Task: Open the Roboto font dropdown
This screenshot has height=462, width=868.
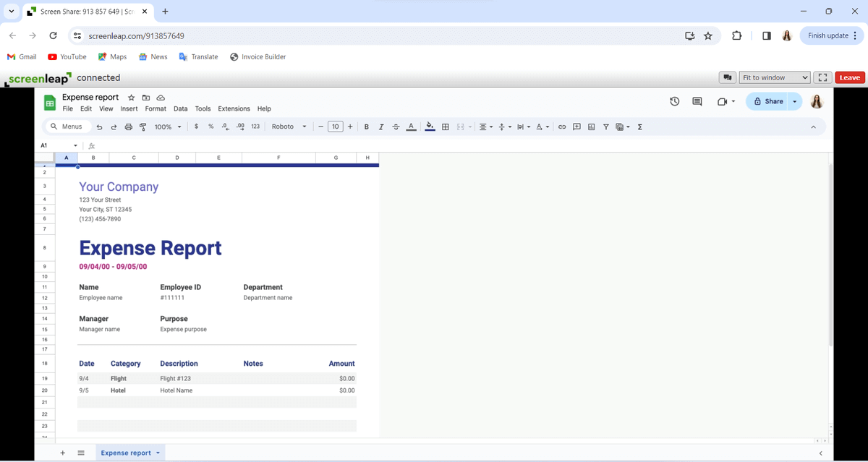Action: 289,127
